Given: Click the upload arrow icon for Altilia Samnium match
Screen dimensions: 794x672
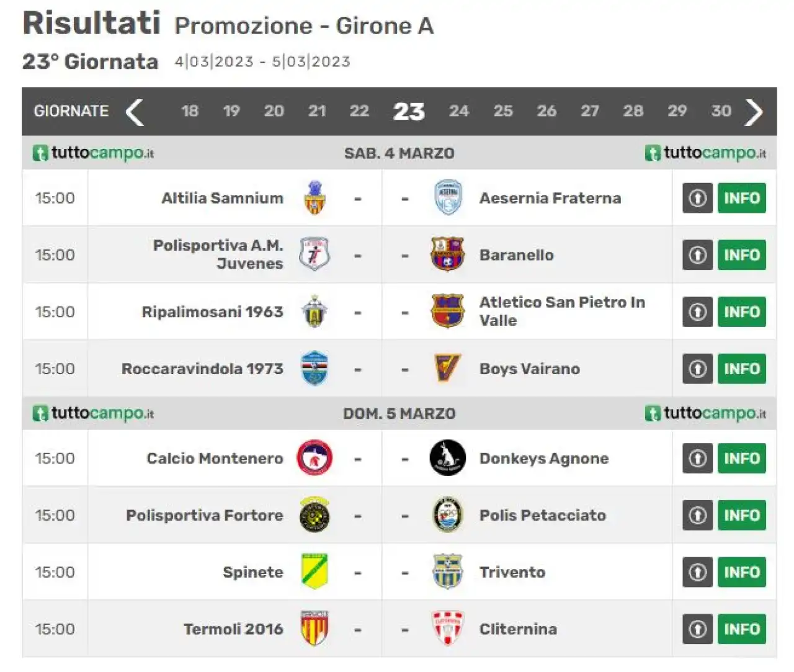Looking at the screenshot, I should [x=698, y=198].
